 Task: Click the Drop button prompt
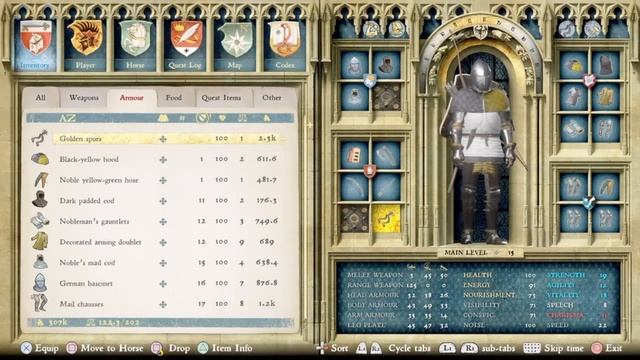(171, 348)
